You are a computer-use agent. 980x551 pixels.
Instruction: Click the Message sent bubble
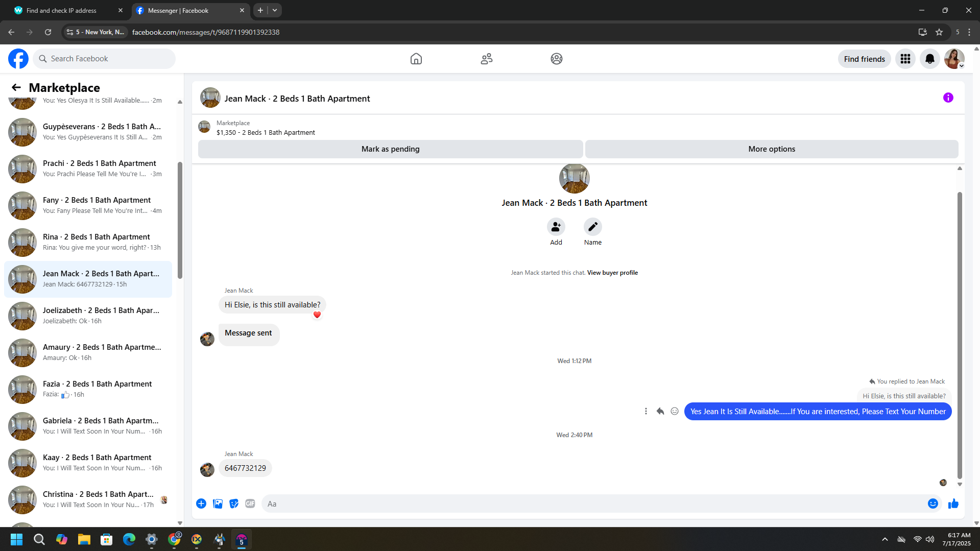tap(249, 334)
